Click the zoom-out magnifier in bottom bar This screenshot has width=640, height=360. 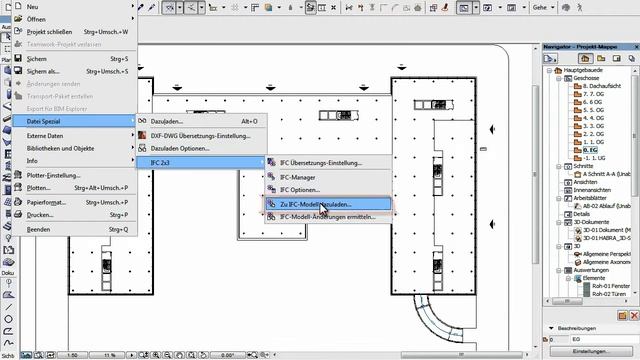[167, 355]
